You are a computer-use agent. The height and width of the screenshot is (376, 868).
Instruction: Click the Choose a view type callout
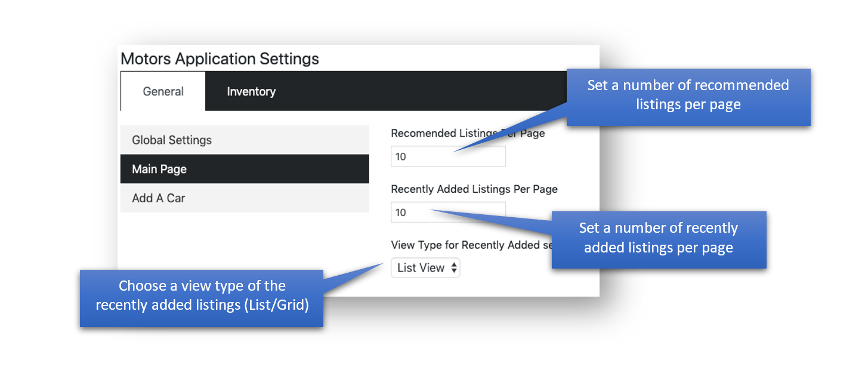coord(202,298)
